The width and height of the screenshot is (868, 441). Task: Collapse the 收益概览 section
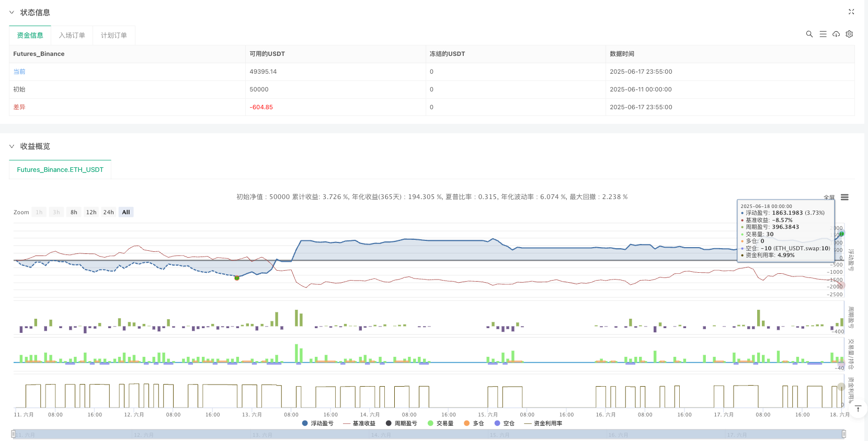pos(12,146)
